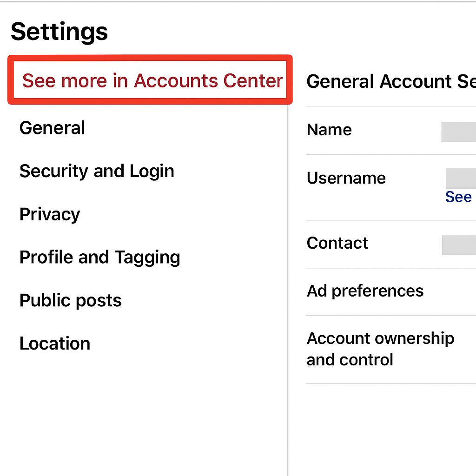Viewport: 476px width, 476px height.
Task: Click the vertical divider beside the sidebar
Action: 288,279
